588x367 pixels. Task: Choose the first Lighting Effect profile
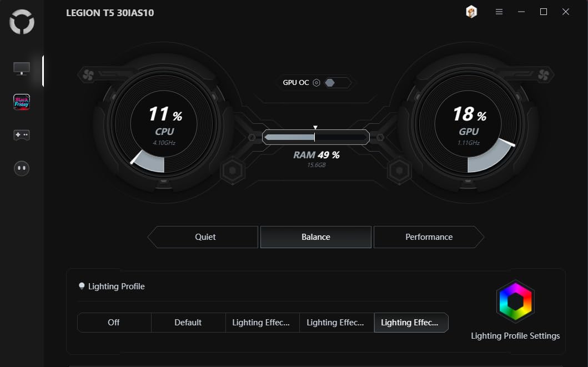click(262, 323)
